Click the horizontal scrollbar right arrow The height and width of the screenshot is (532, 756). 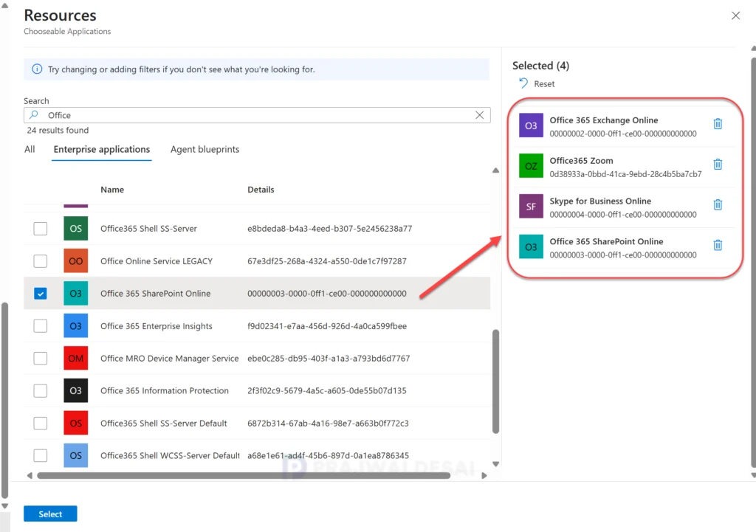pyautogui.click(x=484, y=476)
